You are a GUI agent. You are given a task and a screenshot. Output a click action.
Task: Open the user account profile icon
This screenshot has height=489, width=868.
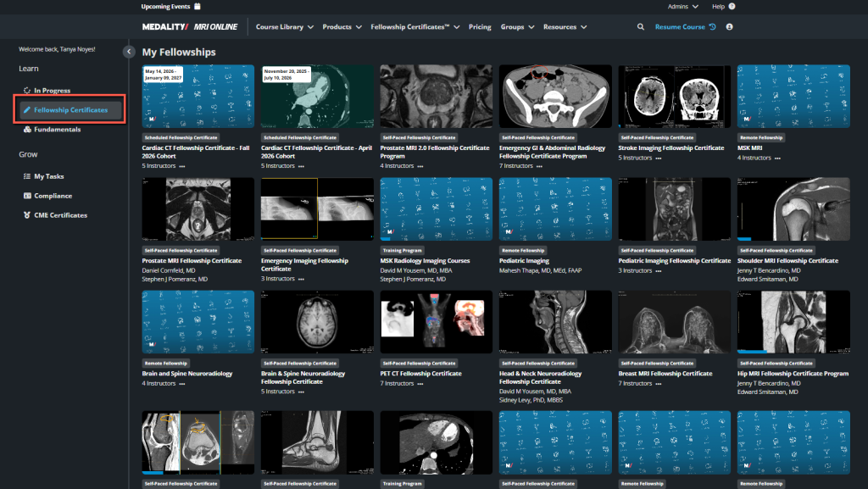point(729,26)
